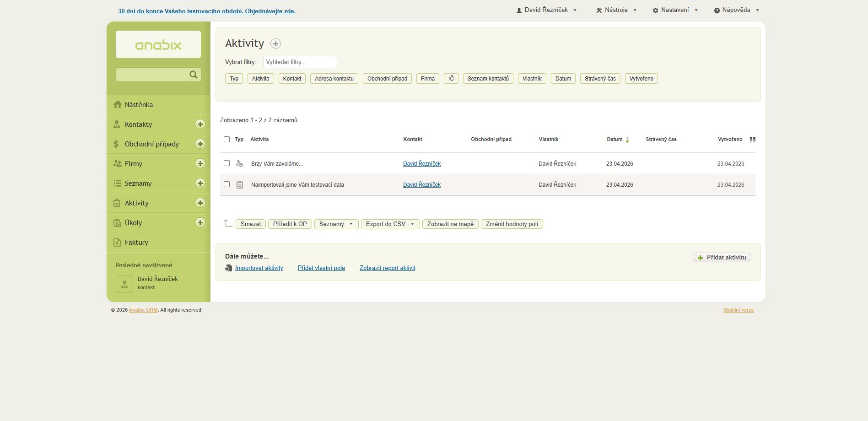
Task: Add new task via Úkoly plus icon
Action: point(200,222)
